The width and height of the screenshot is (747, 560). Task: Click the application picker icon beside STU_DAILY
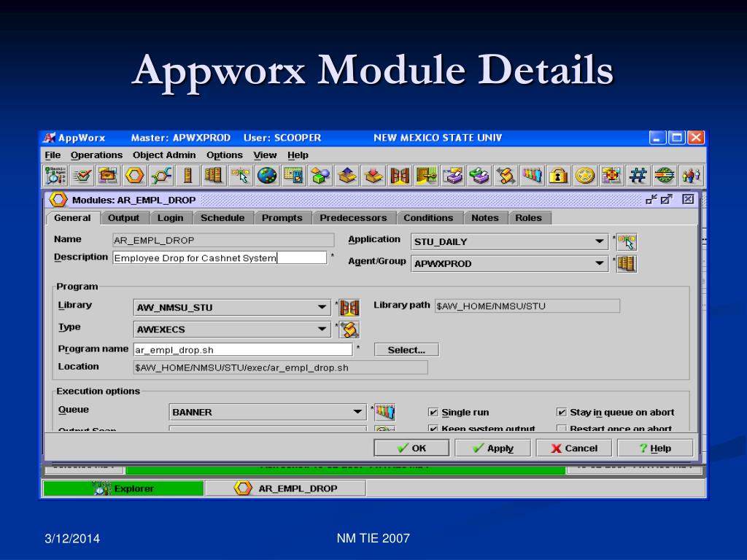pos(627,242)
